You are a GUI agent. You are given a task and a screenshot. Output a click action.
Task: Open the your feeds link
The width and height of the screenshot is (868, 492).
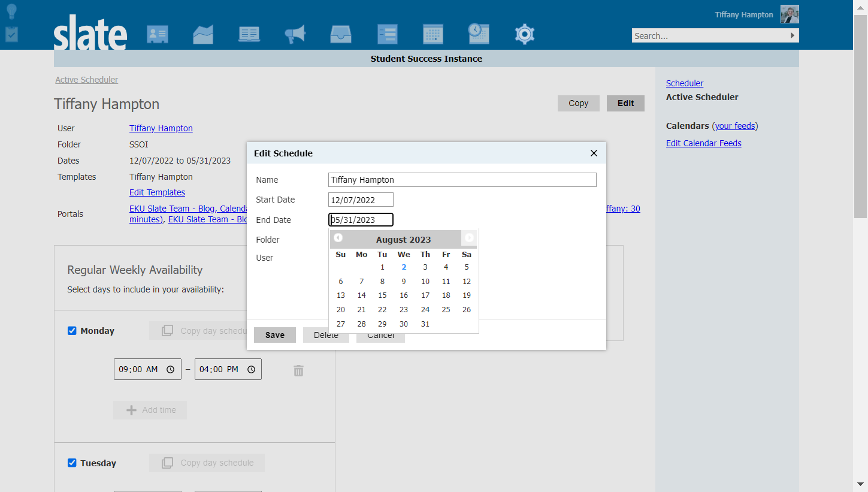(x=735, y=126)
